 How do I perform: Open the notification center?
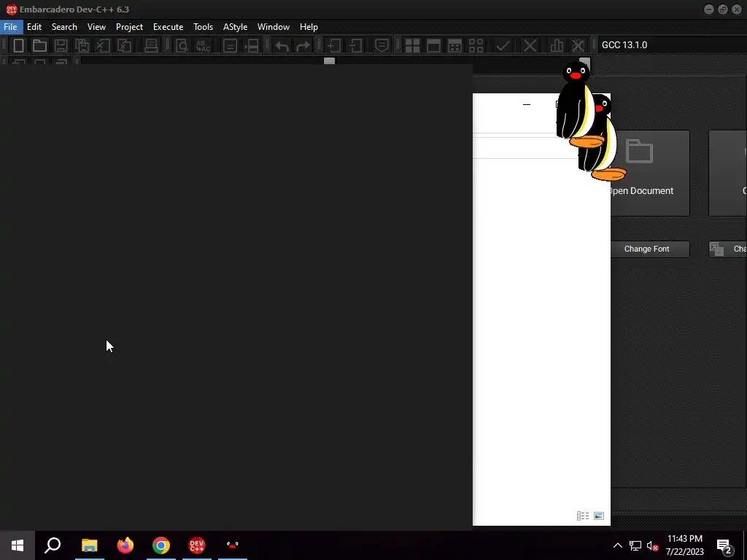click(724, 545)
